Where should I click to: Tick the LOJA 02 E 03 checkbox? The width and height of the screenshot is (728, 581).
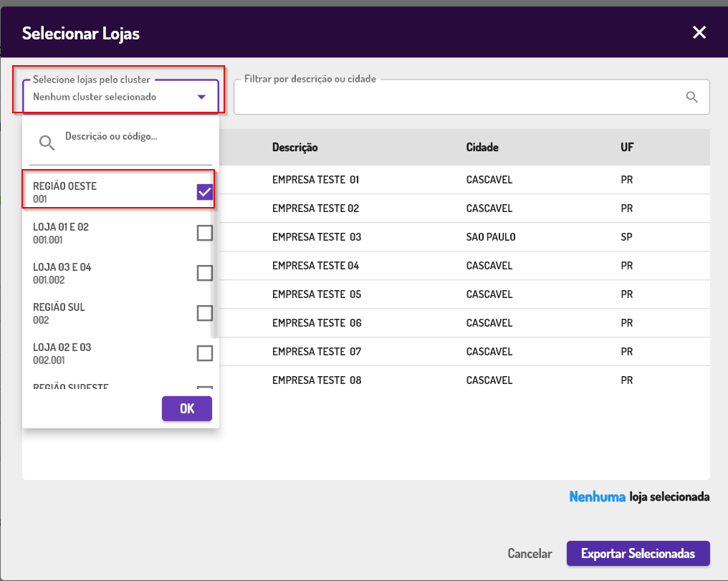point(204,353)
